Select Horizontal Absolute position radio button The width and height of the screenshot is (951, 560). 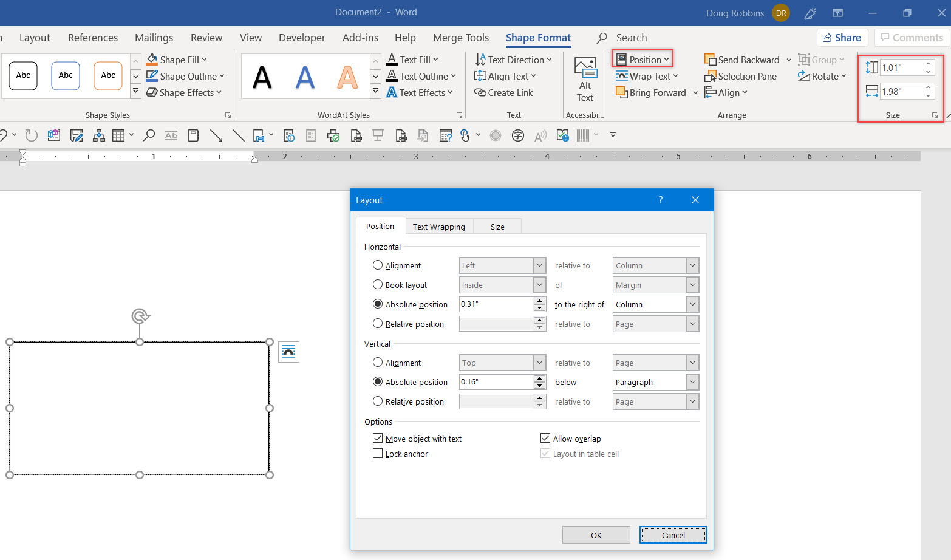pos(378,304)
